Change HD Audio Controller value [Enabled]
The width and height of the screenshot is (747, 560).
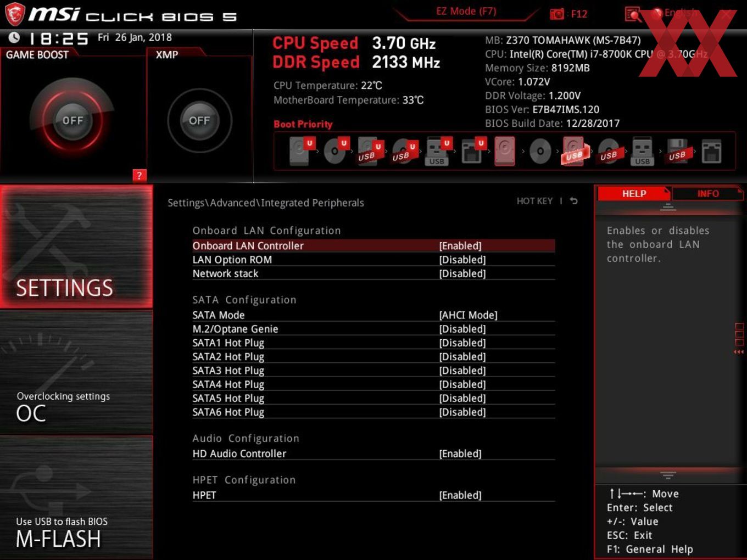coord(460,453)
